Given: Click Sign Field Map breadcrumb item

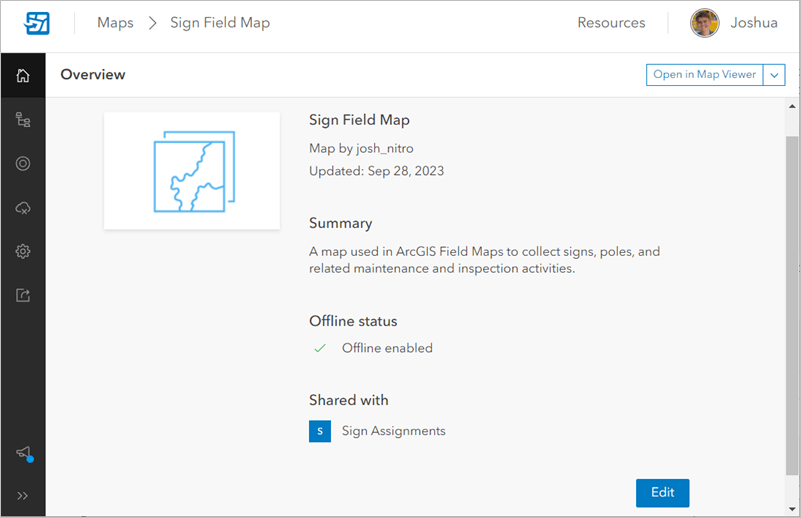Looking at the screenshot, I should pos(220,22).
